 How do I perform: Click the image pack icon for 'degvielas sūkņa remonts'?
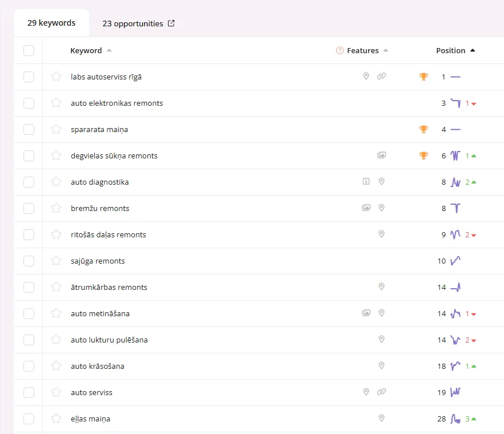382,155
